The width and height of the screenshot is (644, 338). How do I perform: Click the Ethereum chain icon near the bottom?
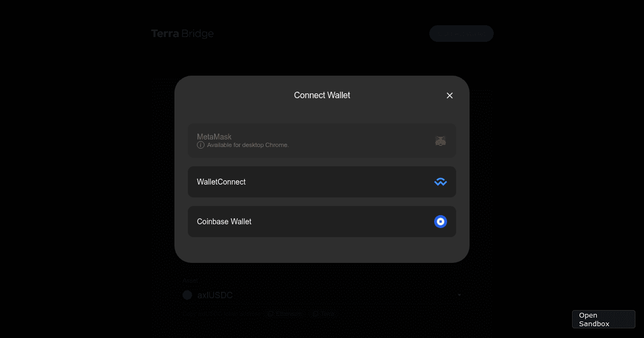[270, 314]
